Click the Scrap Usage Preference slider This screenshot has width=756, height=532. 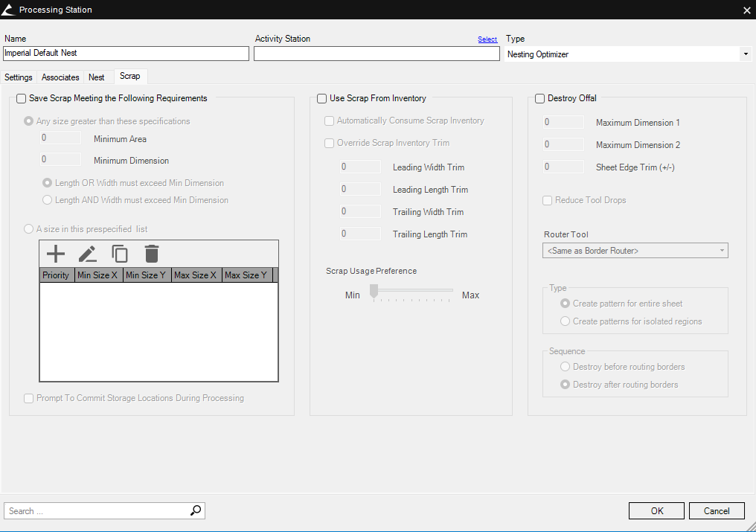click(411, 291)
